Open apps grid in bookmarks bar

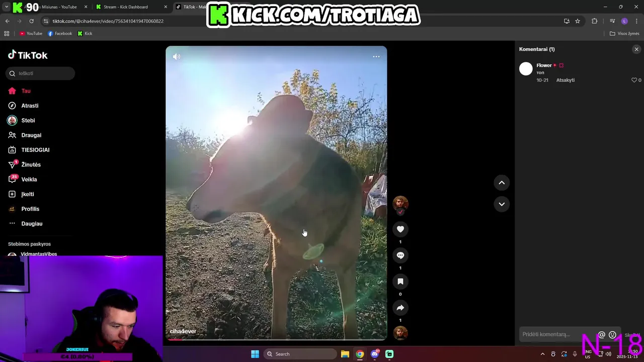tap(7, 34)
